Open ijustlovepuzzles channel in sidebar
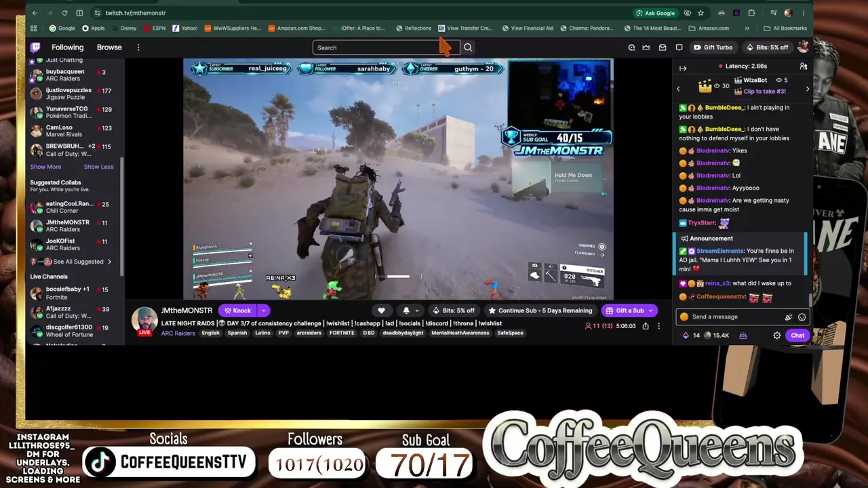Image resolution: width=868 pixels, height=488 pixels. [x=75, y=94]
